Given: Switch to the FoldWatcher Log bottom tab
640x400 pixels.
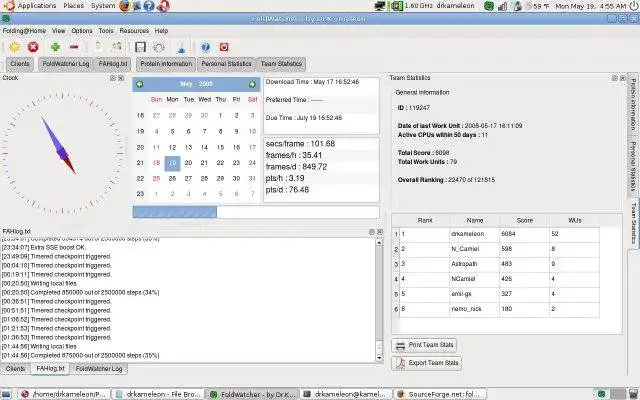Looking at the screenshot, I should click(99, 369).
